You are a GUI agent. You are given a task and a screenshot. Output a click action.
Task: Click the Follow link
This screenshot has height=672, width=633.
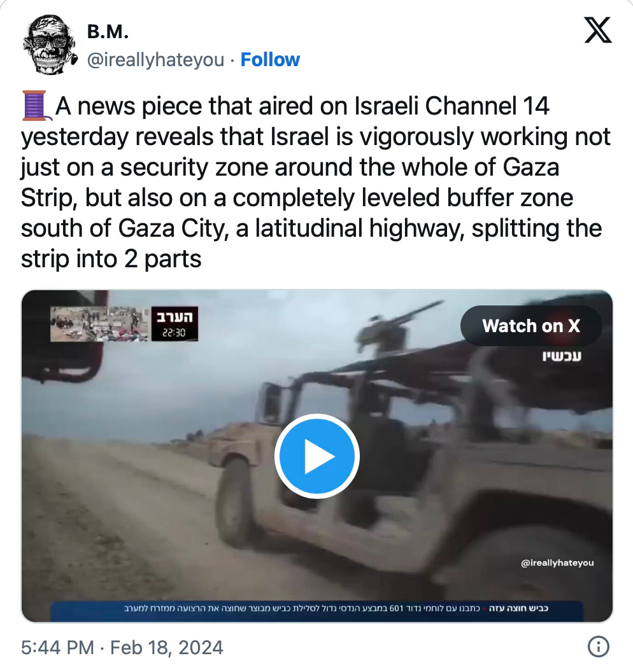[x=270, y=60]
